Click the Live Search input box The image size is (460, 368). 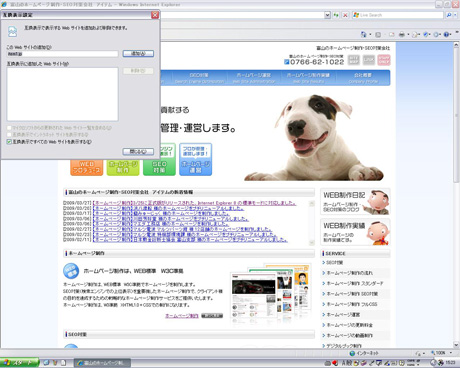click(398, 15)
